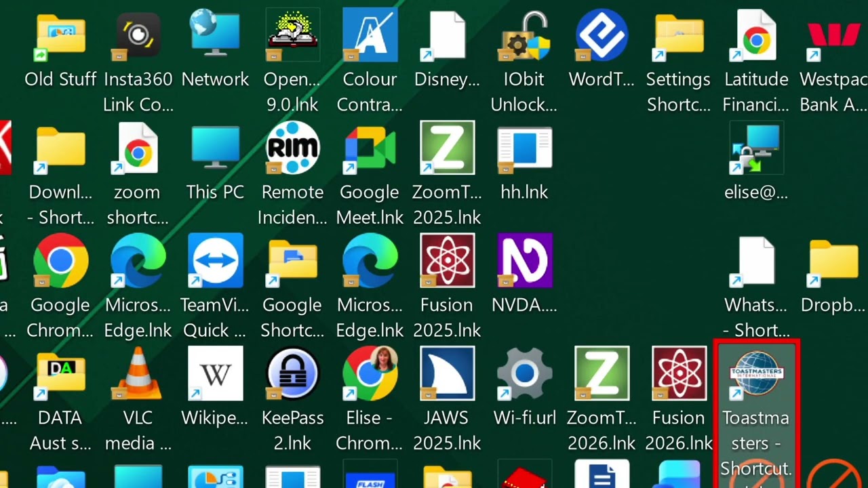Launch Remote Incident Manager RIM icon

click(x=293, y=148)
